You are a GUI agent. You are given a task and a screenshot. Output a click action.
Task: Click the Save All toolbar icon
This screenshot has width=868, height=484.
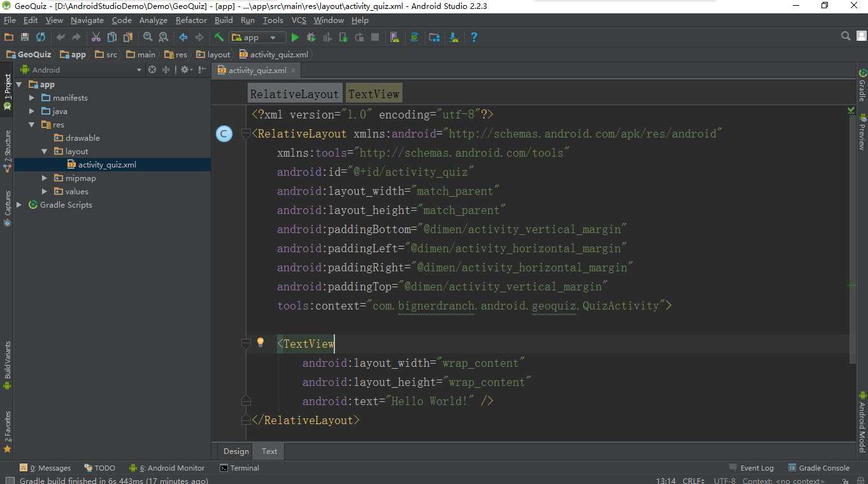[x=25, y=38]
